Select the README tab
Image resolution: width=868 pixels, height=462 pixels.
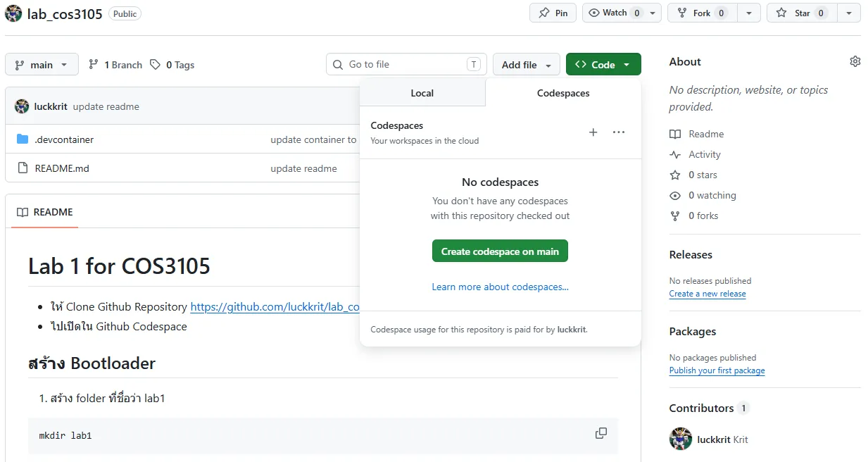[x=45, y=212]
